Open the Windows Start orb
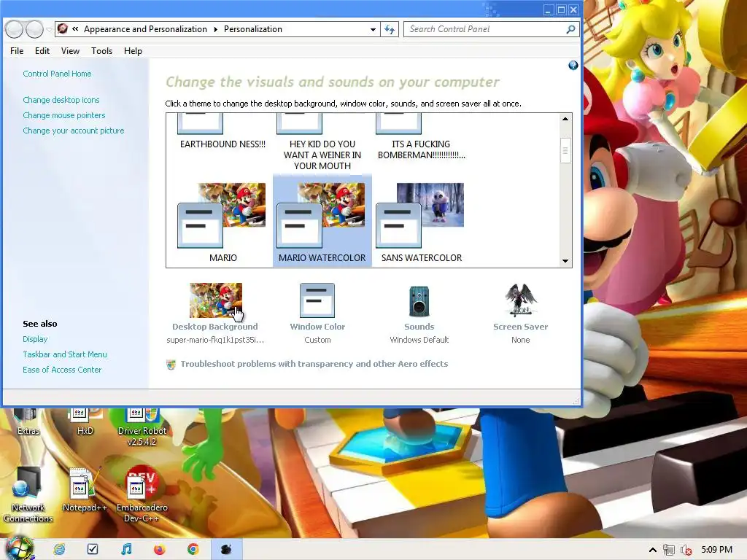 [19, 548]
